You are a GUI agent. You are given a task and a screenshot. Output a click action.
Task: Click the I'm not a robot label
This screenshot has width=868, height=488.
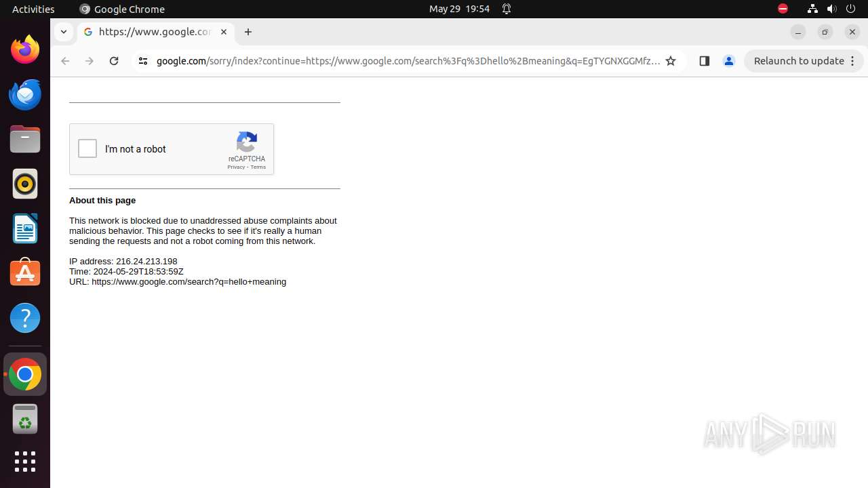[136, 149]
